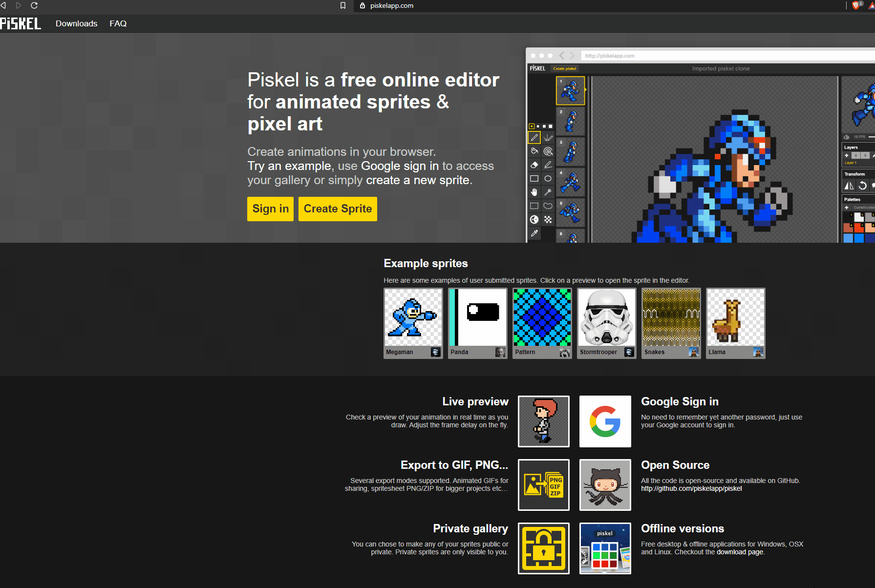Open the Pattern example sprite

[x=542, y=323]
